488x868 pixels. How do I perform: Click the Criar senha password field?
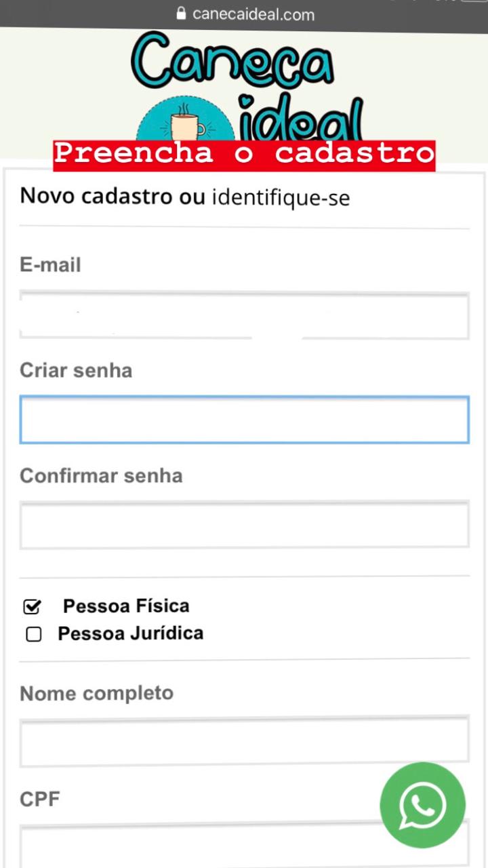(x=244, y=420)
